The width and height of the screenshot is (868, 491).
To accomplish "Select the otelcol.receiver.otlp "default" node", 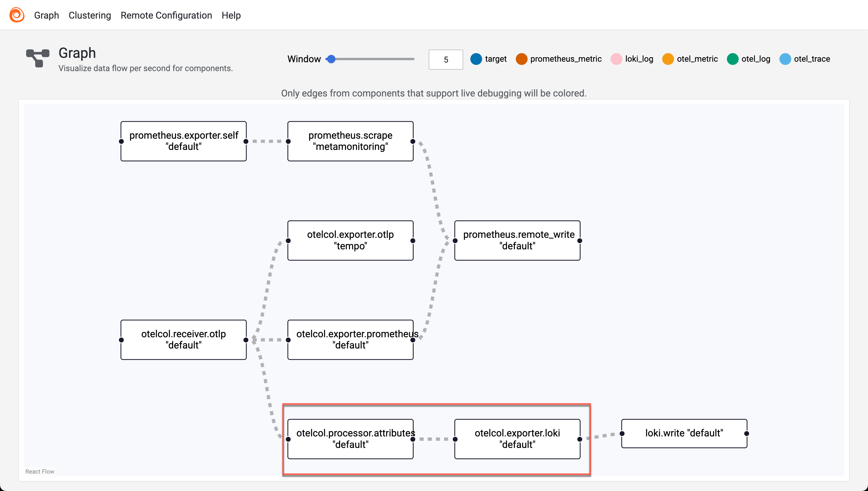I will click(184, 340).
